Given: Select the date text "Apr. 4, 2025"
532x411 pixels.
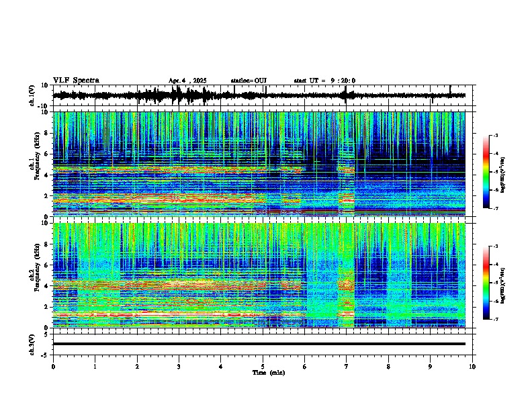Looking at the screenshot, I should [x=187, y=81].
